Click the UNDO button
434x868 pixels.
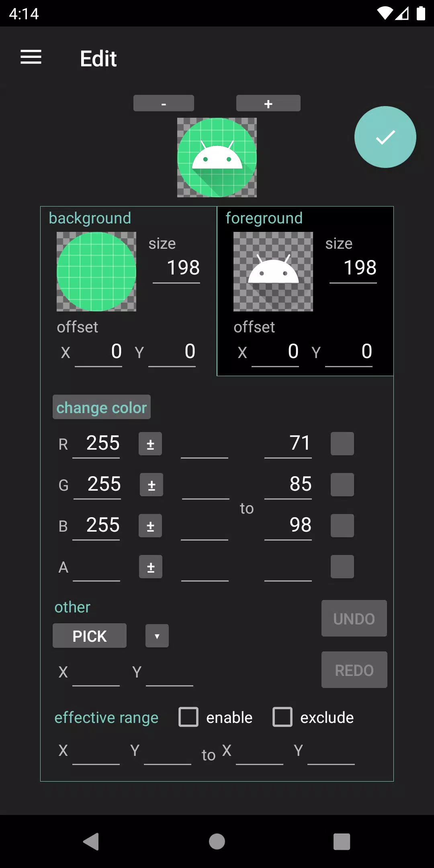click(354, 618)
